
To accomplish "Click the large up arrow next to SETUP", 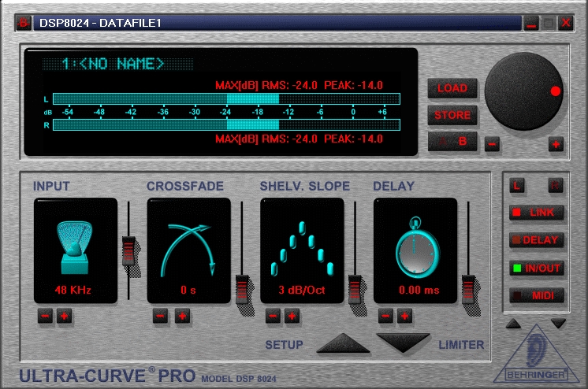I will point(343,343).
